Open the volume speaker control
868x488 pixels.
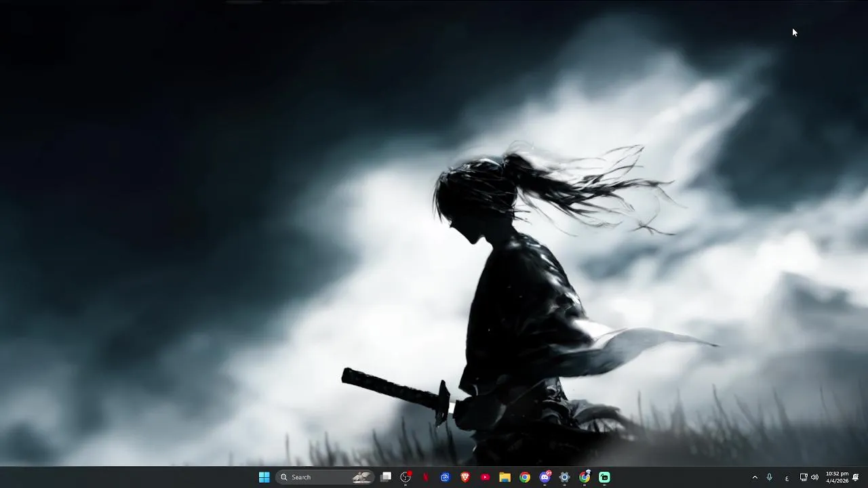[814, 477]
